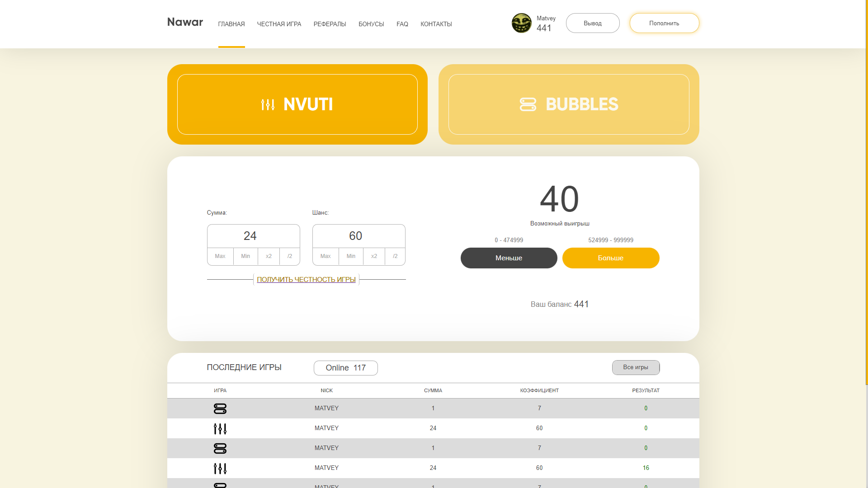Click the Nawar logo
The height and width of the screenshot is (488, 868).
point(185,22)
